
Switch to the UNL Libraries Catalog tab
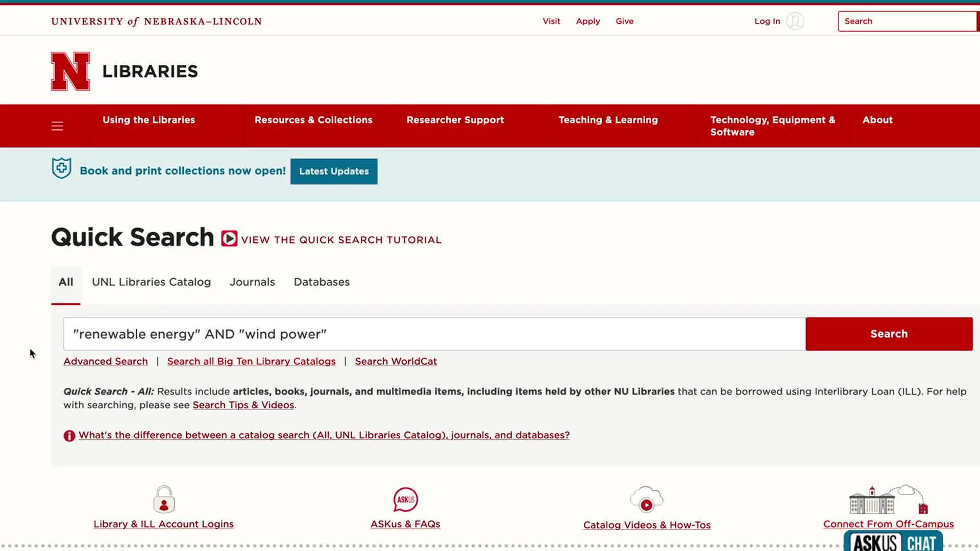click(151, 282)
